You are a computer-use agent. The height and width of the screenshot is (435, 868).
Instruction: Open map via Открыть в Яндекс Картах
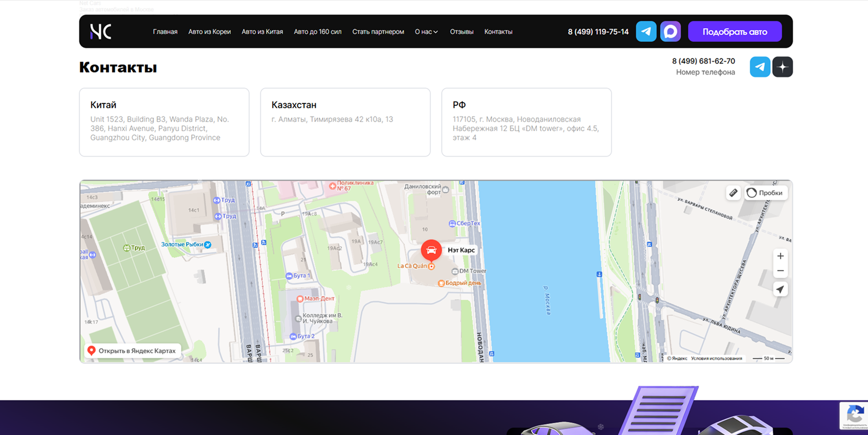pos(133,351)
